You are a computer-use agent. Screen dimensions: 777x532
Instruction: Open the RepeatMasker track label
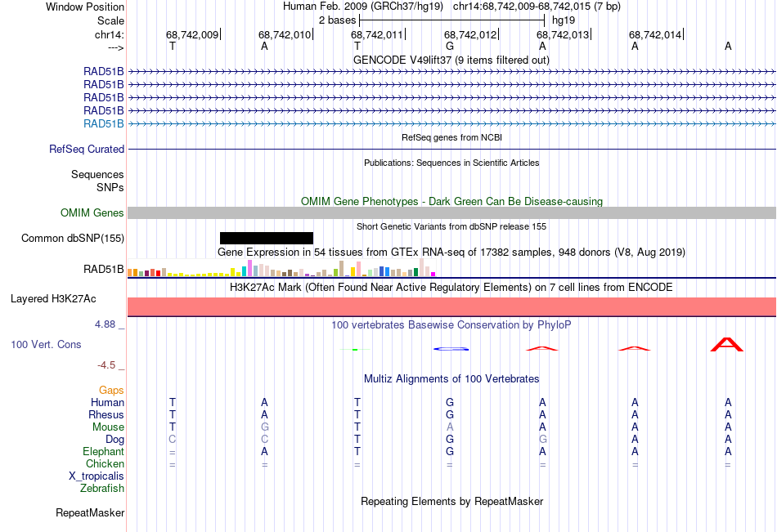pyautogui.click(x=90, y=512)
